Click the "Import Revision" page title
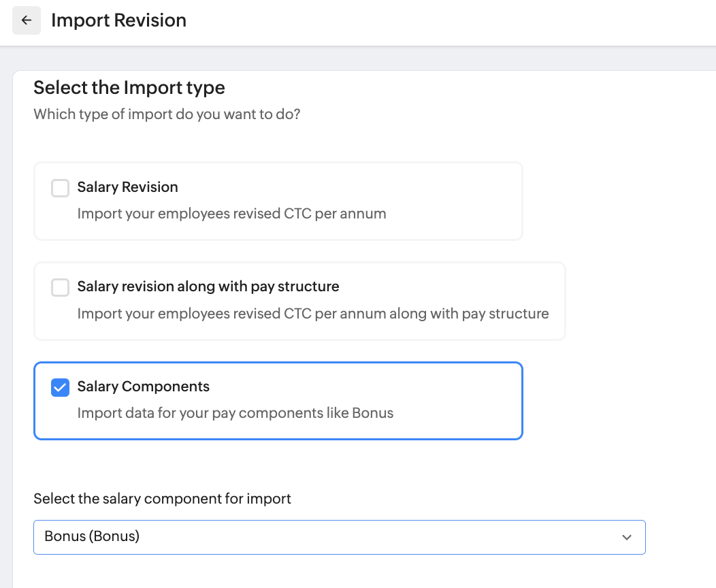The width and height of the screenshot is (716, 588). 118,20
